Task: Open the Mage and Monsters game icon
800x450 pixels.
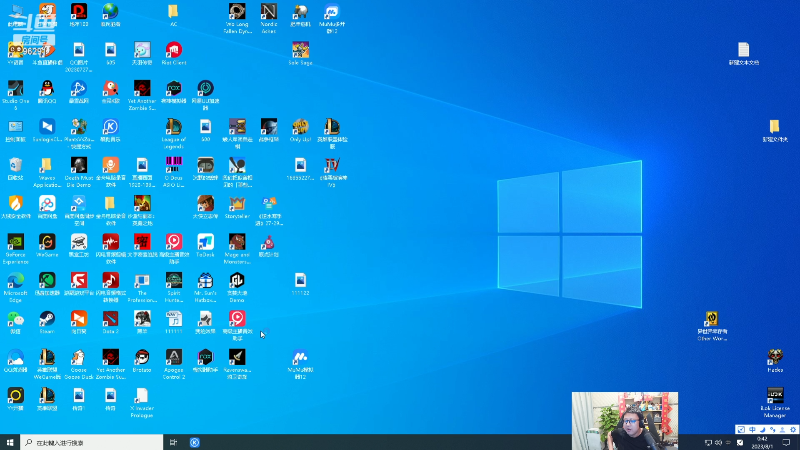Action: (237, 249)
